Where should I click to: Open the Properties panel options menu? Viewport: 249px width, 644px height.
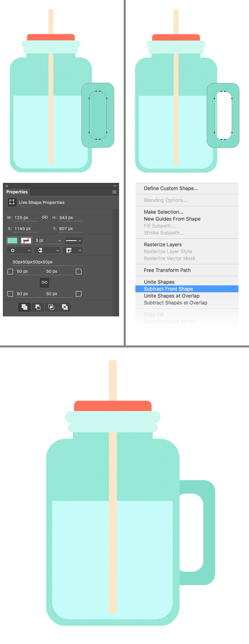(x=115, y=192)
